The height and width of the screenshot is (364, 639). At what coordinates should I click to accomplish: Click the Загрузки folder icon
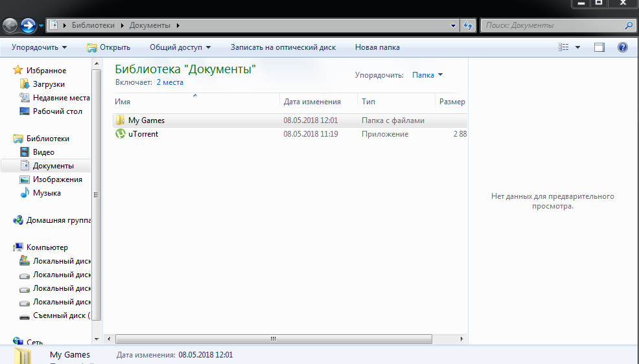coord(25,84)
